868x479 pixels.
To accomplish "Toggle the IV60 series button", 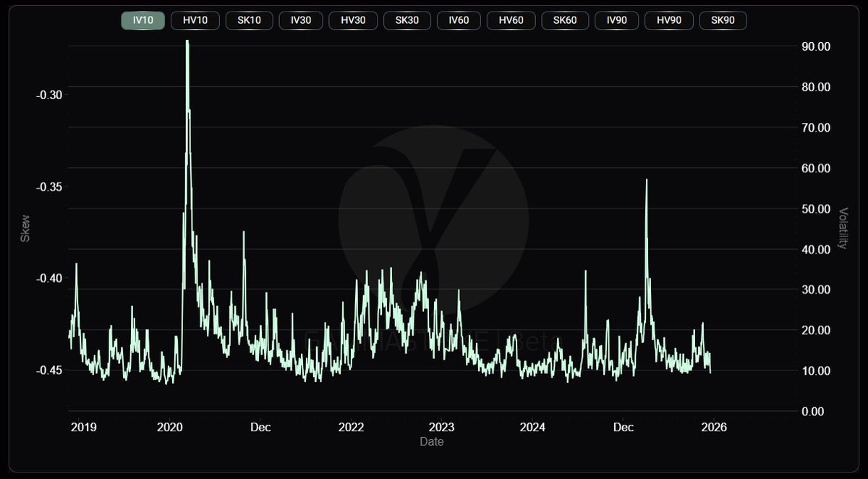I will pos(459,20).
